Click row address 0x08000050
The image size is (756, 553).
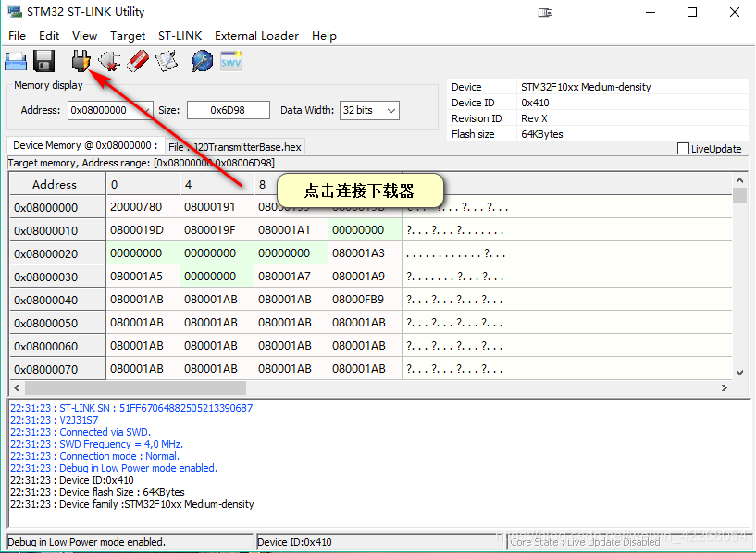tap(57, 323)
